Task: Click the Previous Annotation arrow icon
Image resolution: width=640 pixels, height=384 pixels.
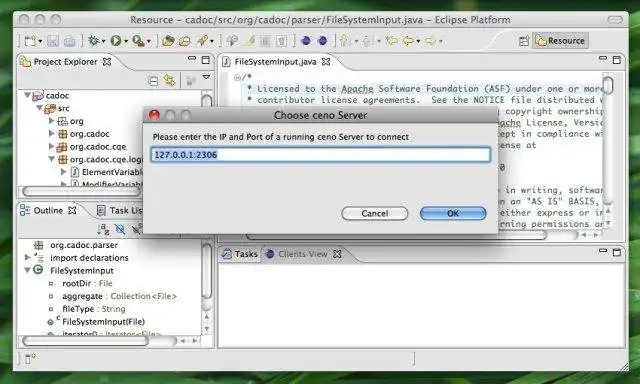Action: (x=367, y=41)
